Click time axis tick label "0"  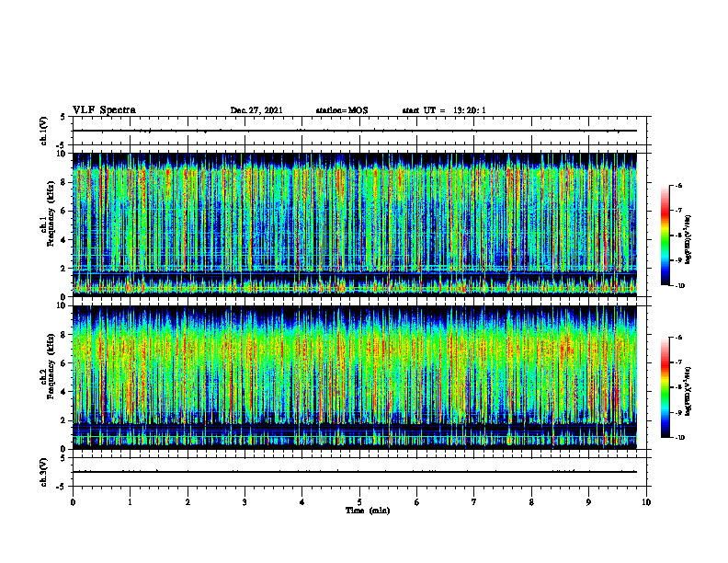point(73,502)
